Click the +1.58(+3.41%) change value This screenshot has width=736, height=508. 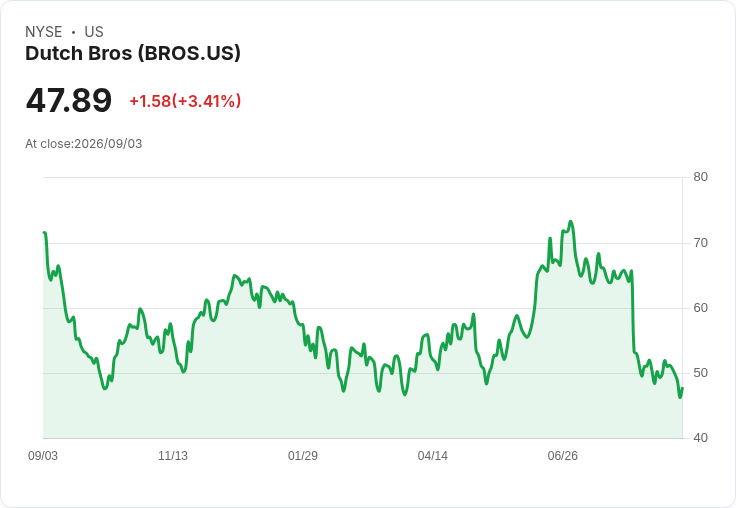185,101
